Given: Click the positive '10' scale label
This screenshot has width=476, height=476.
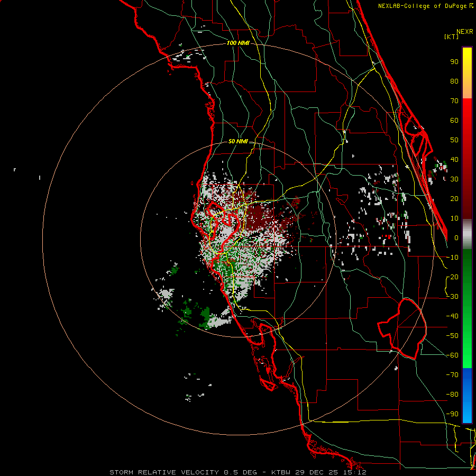Looking at the screenshot, I should 454,218.
